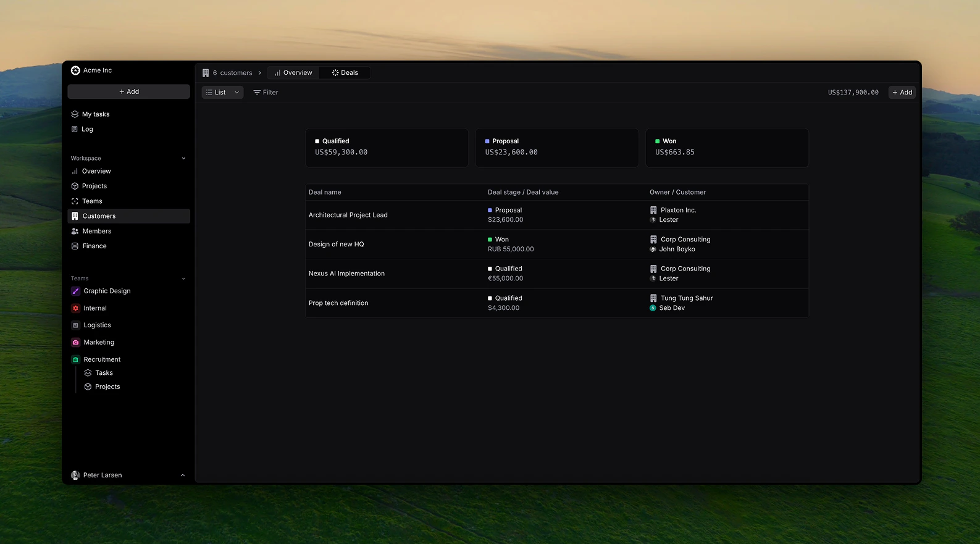
Task: Click owner Lester in Architectural Project Lead row
Action: (664, 220)
